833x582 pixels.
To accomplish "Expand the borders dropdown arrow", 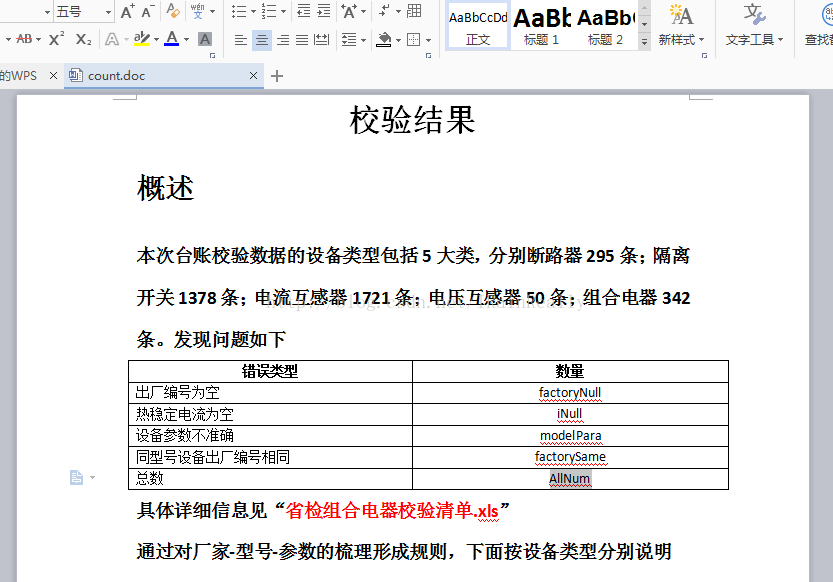I will [x=428, y=40].
